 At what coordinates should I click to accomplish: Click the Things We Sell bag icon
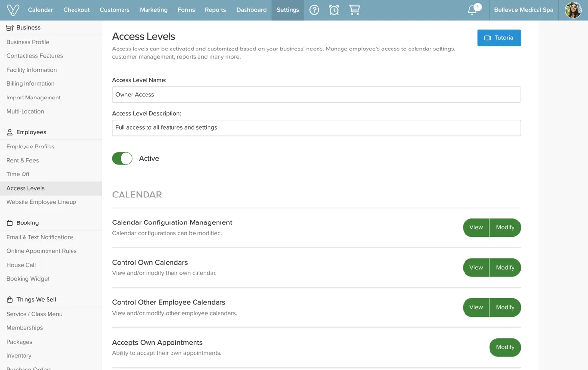tap(10, 300)
